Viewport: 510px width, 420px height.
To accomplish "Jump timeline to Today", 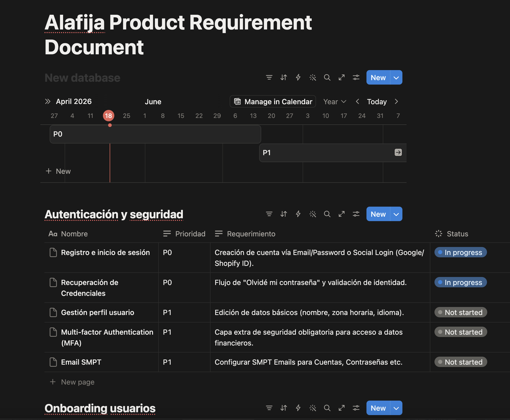I will (377, 102).
